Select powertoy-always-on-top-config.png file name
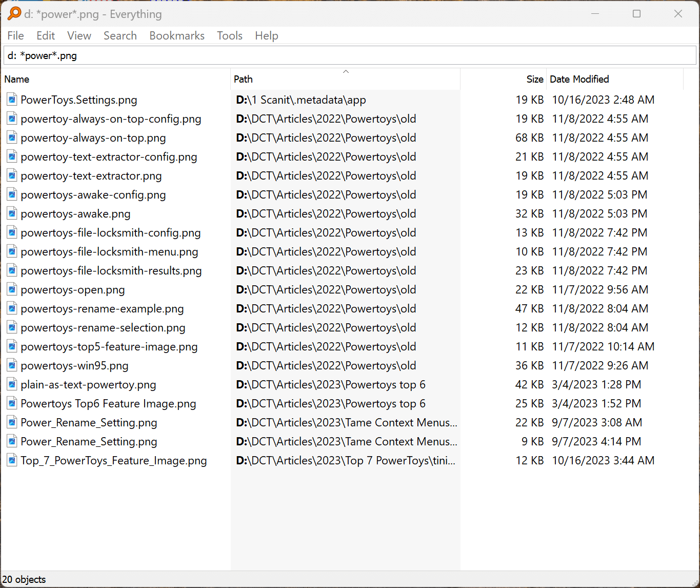Viewport: 700px width, 588px height. 111,119
